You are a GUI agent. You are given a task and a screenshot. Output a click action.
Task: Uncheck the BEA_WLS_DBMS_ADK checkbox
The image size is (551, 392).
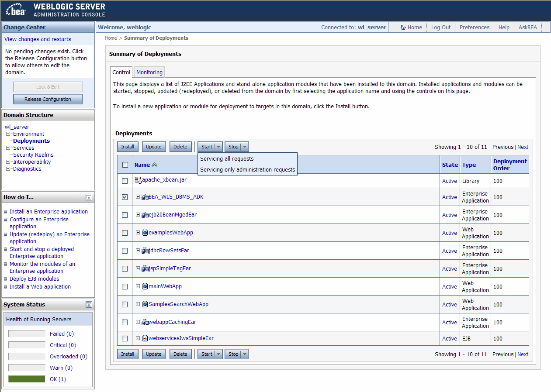[x=125, y=197]
